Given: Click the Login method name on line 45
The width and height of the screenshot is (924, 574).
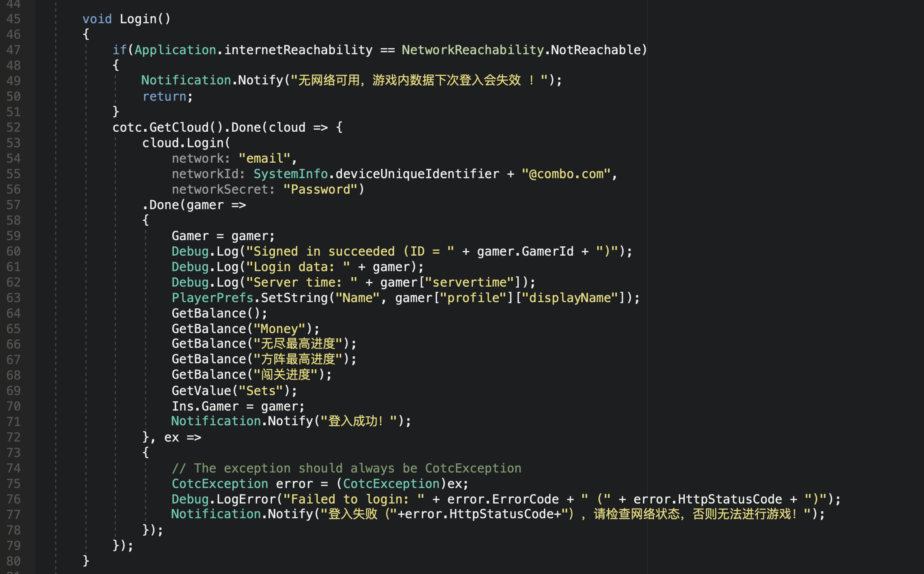Looking at the screenshot, I should [138, 19].
